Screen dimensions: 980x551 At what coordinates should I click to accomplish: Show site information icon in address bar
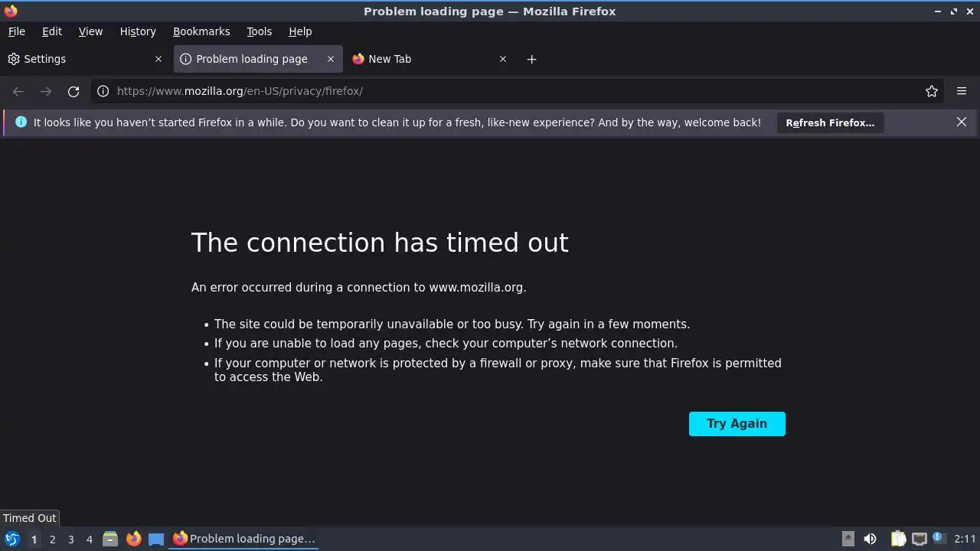point(103,91)
